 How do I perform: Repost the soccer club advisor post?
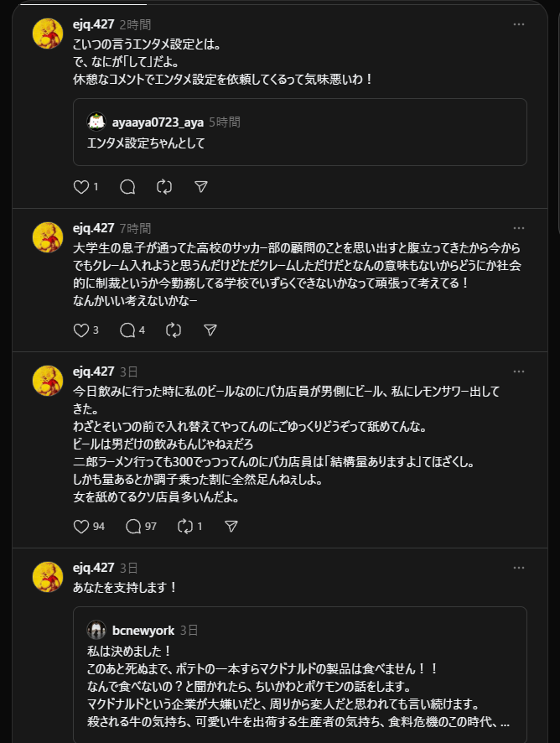174,330
